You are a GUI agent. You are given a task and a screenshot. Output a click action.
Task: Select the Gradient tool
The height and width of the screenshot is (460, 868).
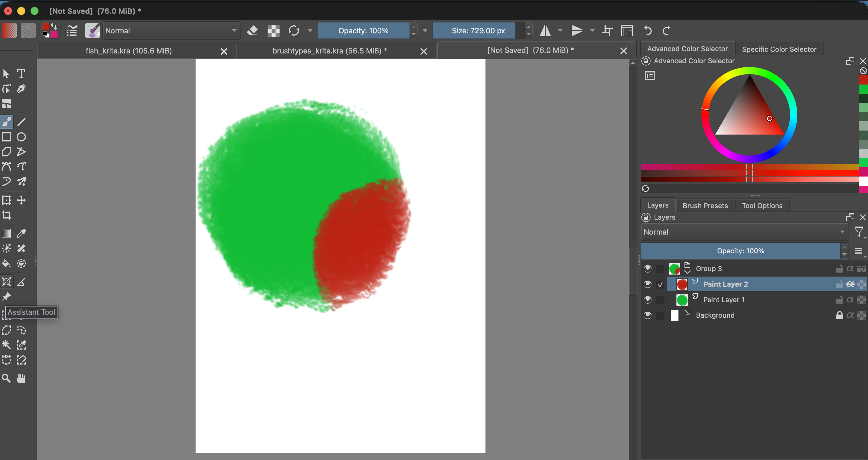tap(6, 233)
